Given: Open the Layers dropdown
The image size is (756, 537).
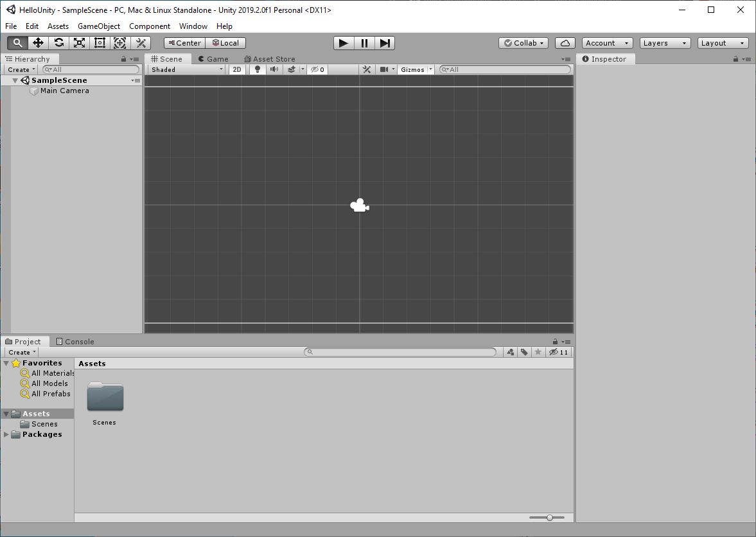Looking at the screenshot, I should click(x=665, y=43).
